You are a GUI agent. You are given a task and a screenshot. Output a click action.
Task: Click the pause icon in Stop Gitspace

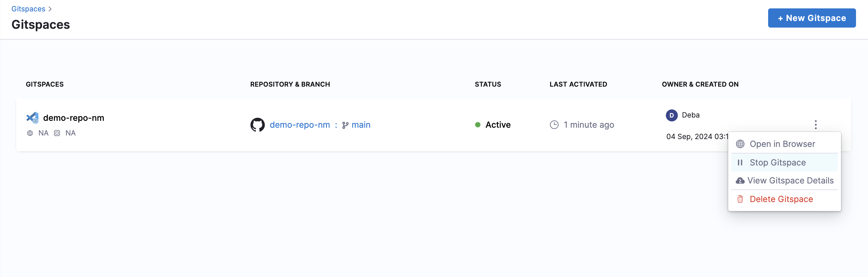740,162
